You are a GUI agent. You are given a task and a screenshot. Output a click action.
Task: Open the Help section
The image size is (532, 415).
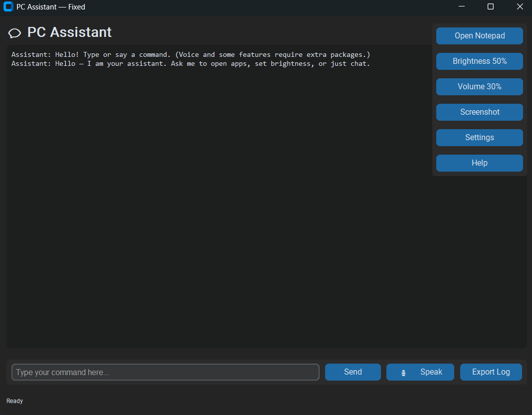pos(479,163)
